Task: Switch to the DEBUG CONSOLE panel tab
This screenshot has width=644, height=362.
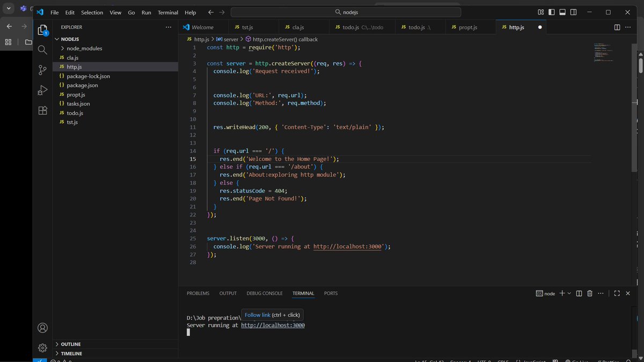Action: click(265, 293)
